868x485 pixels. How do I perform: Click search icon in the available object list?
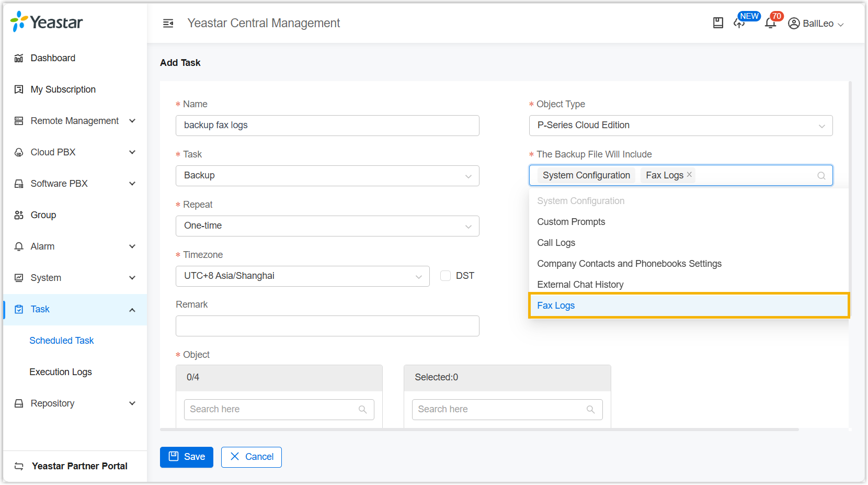pyautogui.click(x=362, y=410)
